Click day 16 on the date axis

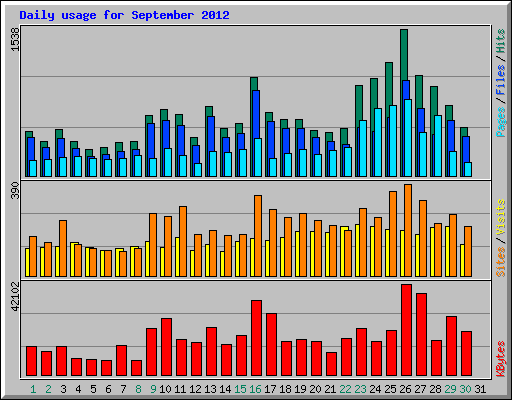point(255,389)
